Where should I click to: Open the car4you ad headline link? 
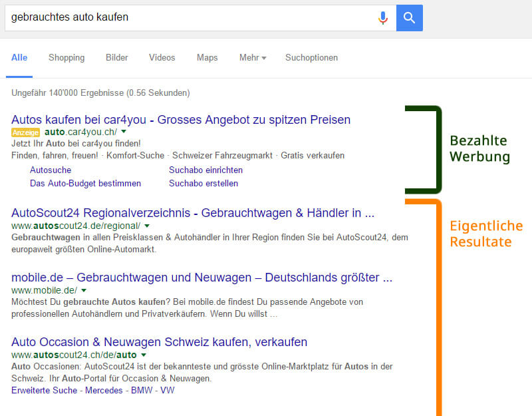click(181, 120)
